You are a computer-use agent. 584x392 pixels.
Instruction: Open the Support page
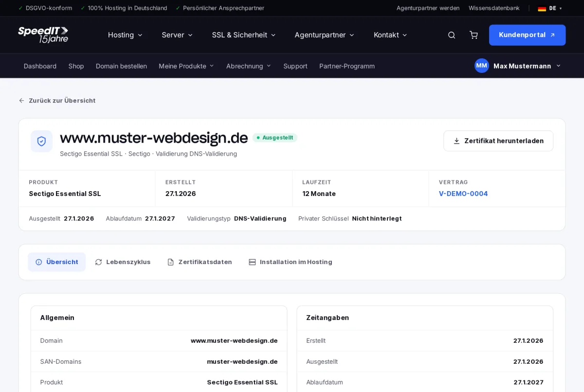pos(295,66)
